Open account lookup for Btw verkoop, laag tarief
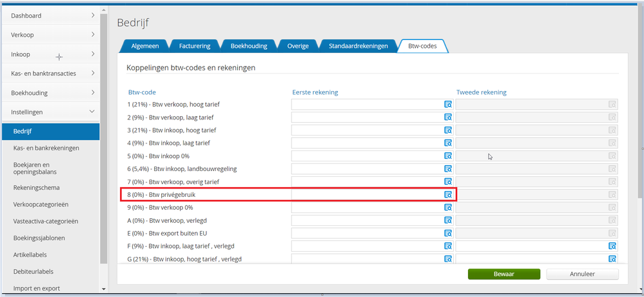 point(447,118)
